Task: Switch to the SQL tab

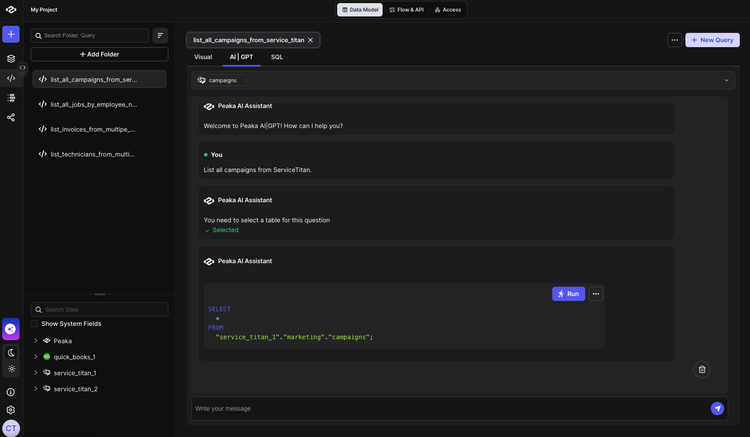Action: 276,57
